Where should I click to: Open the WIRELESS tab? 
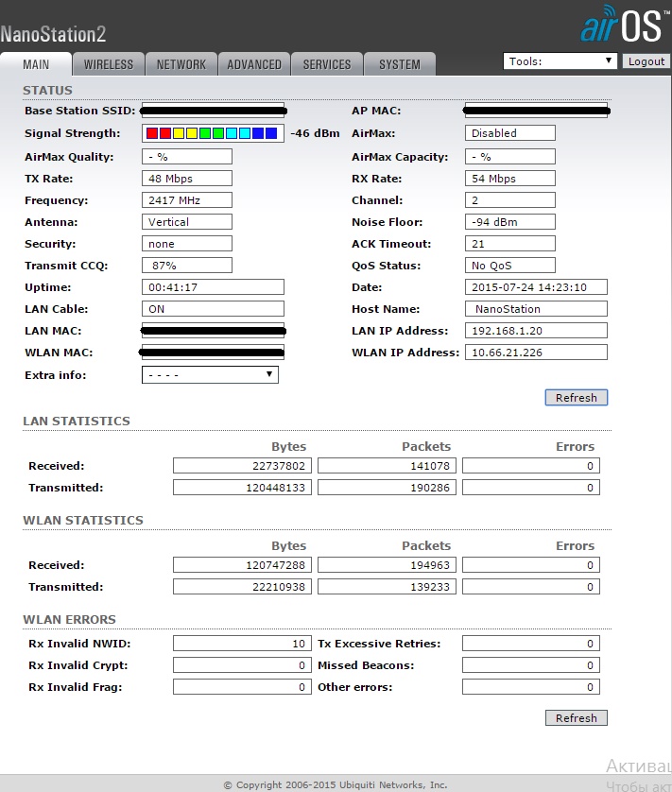tap(109, 64)
